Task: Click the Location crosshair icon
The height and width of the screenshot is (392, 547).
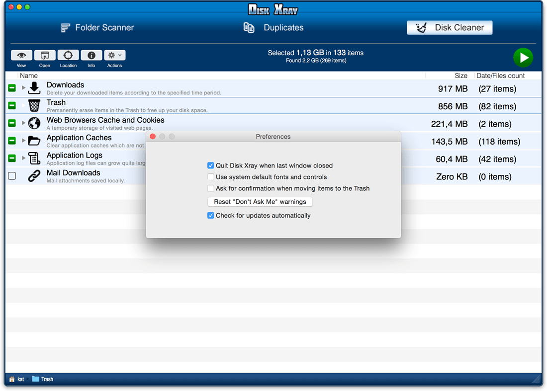Action: coord(68,56)
